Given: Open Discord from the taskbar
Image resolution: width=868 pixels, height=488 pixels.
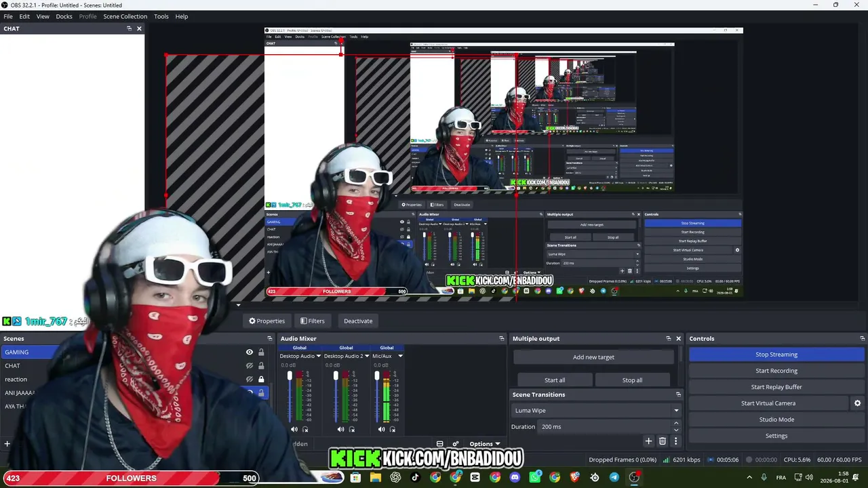Looking at the screenshot, I should pos(515,477).
